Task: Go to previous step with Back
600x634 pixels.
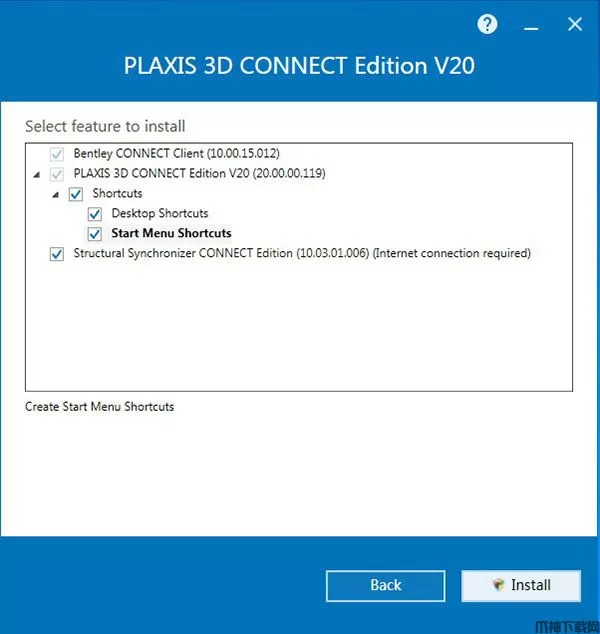Action: pos(386,586)
